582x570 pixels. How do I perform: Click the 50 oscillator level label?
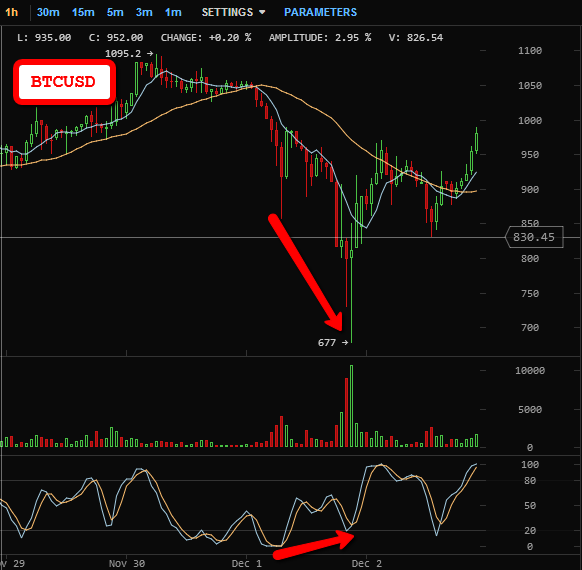[x=530, y=505]
